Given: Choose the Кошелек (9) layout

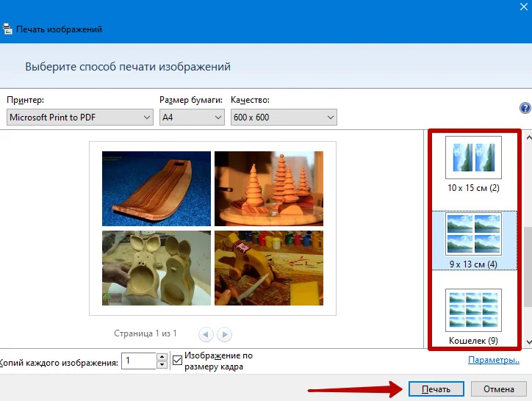Looking at the screenshot, I should coord(473,317).
